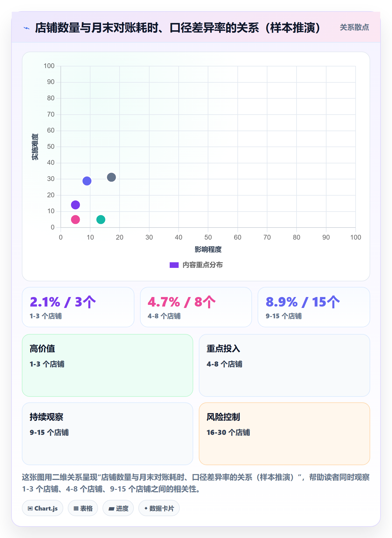
Task: Open the 重点投入 quadrant card
Action: (284, 365)
